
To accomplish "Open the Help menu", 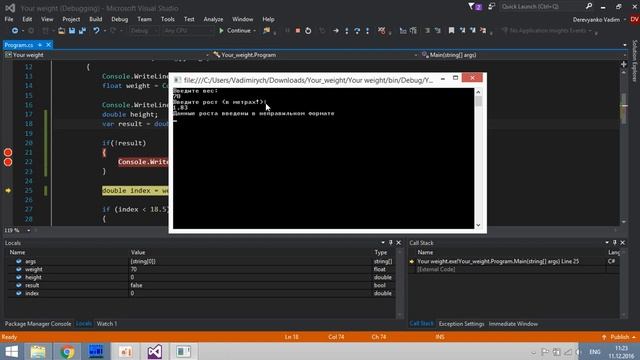I will (x=268, y=19).
